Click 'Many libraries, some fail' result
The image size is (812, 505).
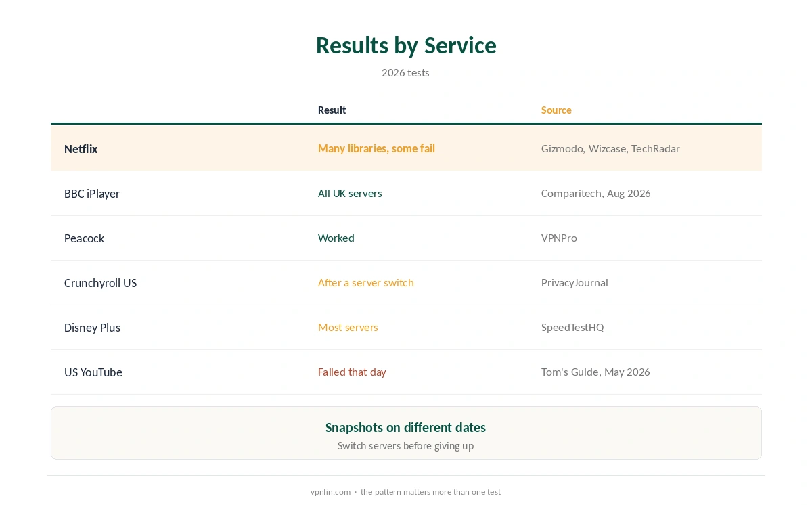[x=376, y=148]
